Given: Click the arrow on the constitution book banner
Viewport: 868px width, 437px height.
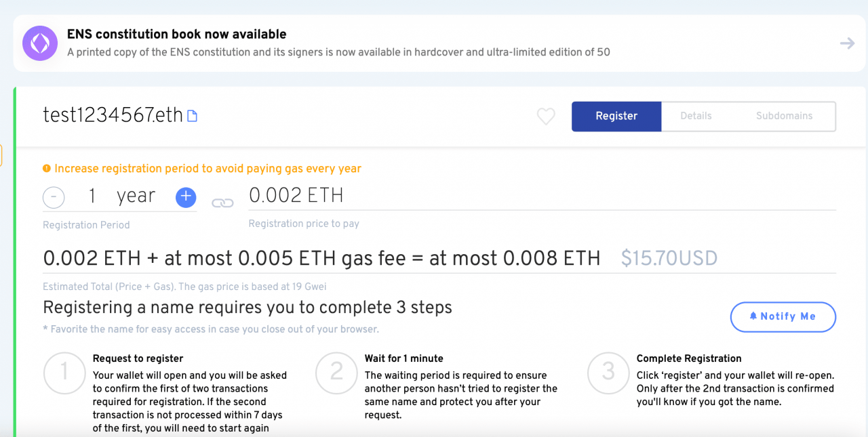Looking at the screenshot, I should tap(847, 43).
